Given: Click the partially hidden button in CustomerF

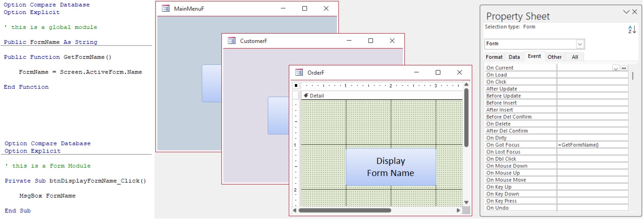Looking at the screenshot, I should click(x=278, y=115).
